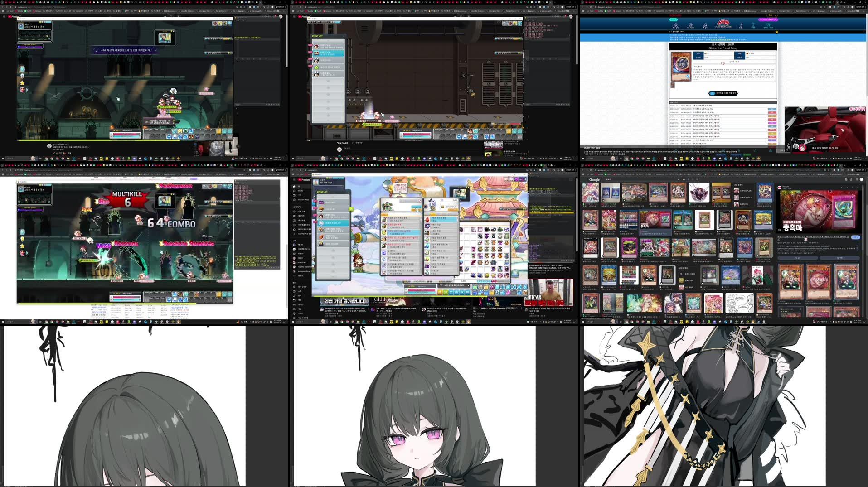Show previous image in Google preview panel
Image resolution: width=868 pixels, height=487 pixels.
(842, 187)
